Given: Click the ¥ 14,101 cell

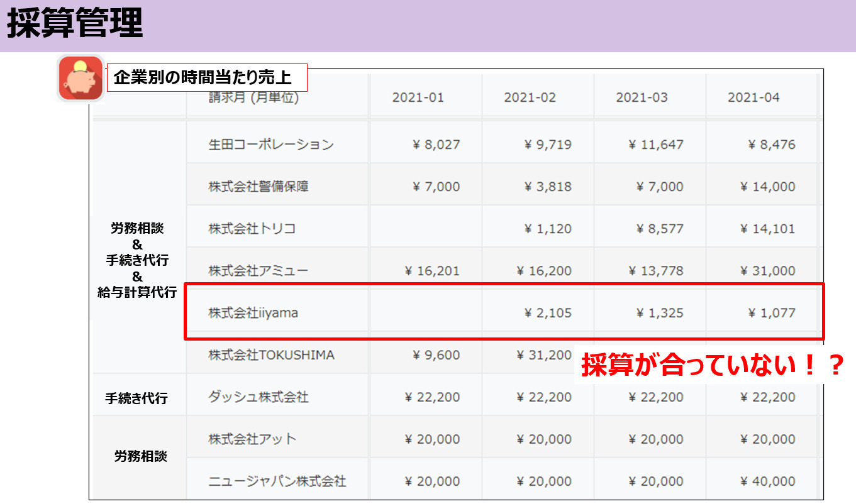Looking at the screenshot, I should pyautogui.click(x=768, y=229).
